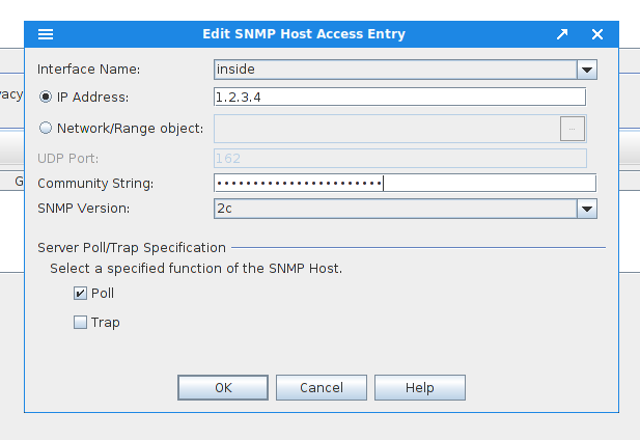Click the Cancel button
The height and width of the screenshot is (440, 640).
[x=321, y=387]
